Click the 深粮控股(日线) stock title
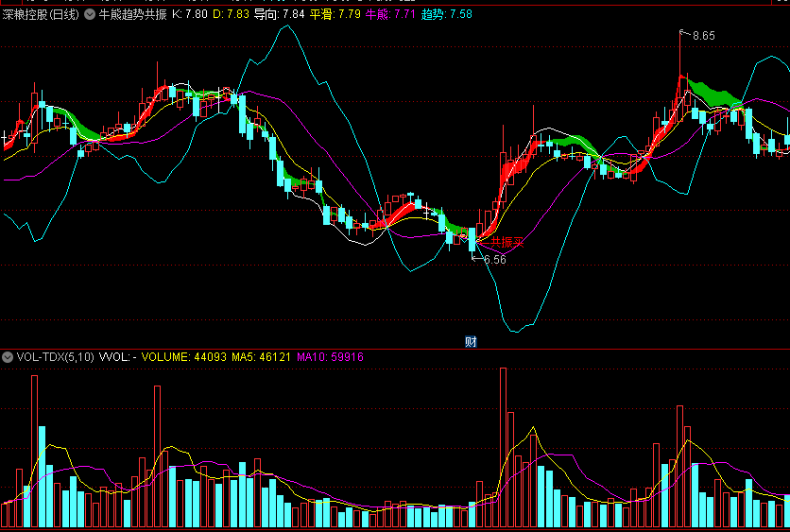Image resolution: width=790 pixels, height=532 pixels. [x=41, y=14]
